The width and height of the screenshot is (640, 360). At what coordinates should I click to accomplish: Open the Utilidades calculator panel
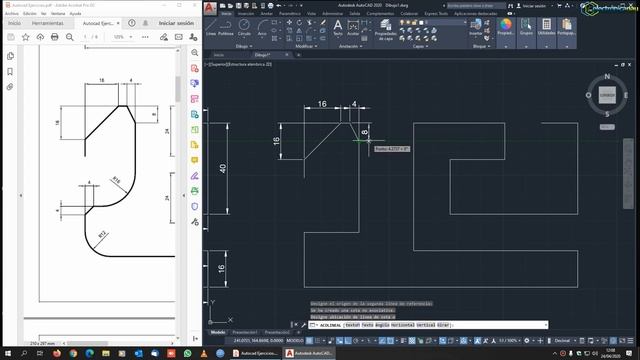pyautogui.click(x=547, y=28)
